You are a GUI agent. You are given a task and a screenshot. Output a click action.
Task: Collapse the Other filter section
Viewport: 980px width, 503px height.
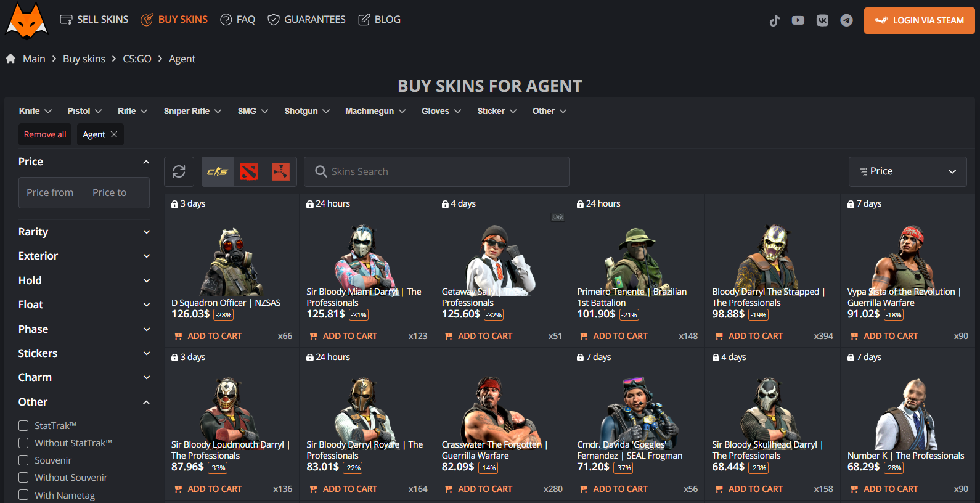84,402
